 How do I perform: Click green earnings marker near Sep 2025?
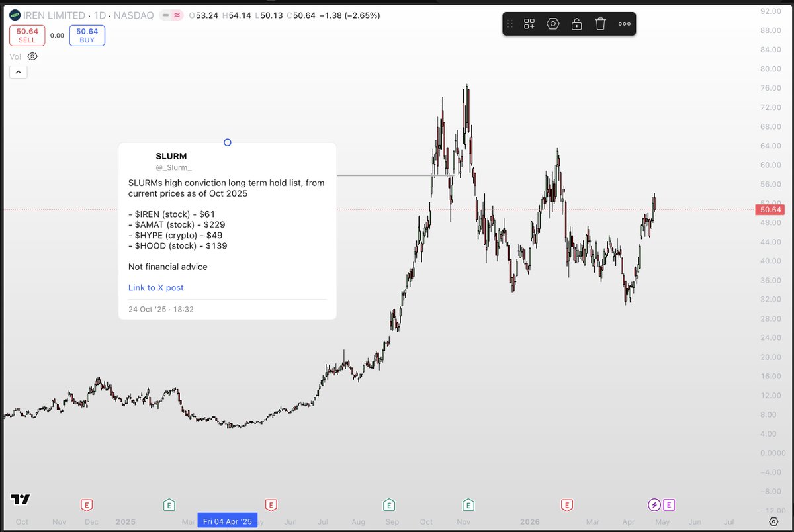coord(389,505)
